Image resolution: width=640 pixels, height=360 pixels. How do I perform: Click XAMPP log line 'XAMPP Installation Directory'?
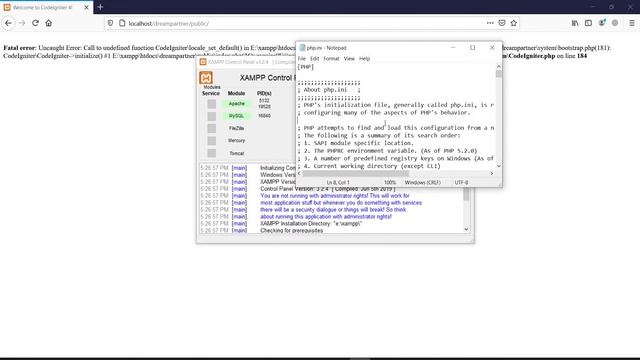pyautogui.click(x=311, y=224)
